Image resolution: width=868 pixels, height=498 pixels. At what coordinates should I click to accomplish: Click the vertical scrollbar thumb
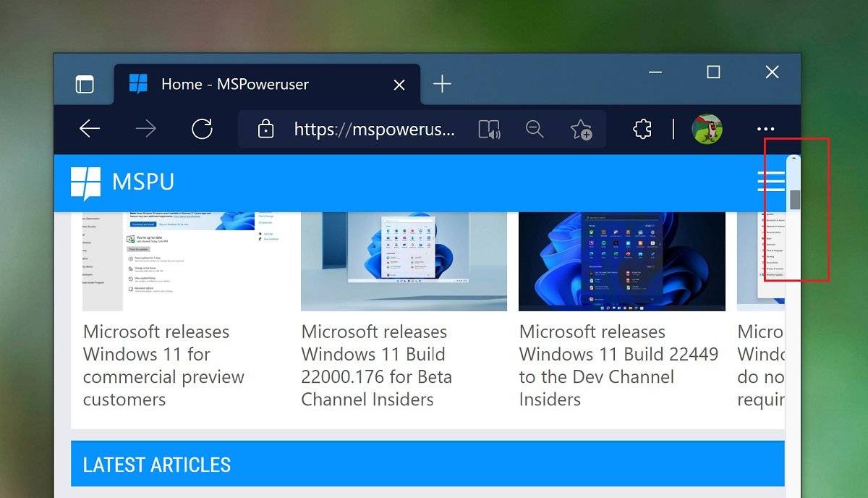pos(795,199)
